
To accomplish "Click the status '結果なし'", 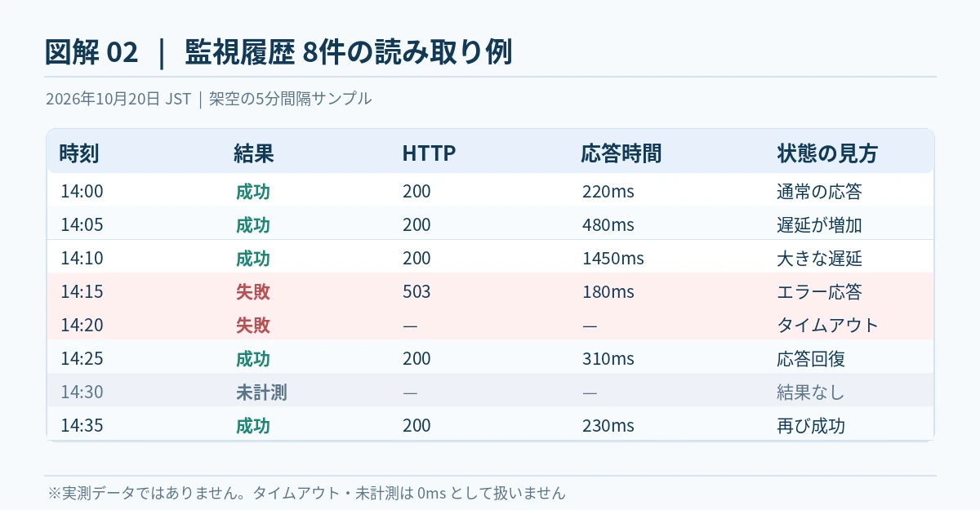I will [x=811, y=392].
